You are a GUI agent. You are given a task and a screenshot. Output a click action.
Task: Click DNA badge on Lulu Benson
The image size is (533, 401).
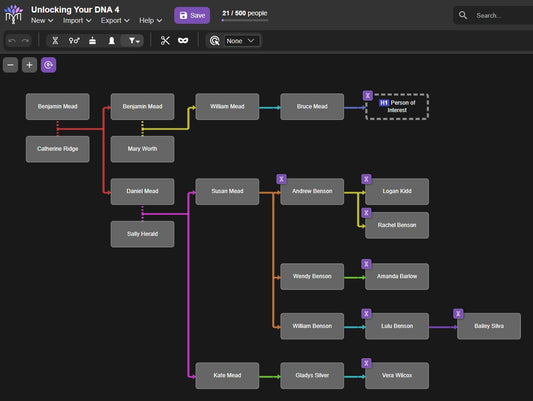366,314
